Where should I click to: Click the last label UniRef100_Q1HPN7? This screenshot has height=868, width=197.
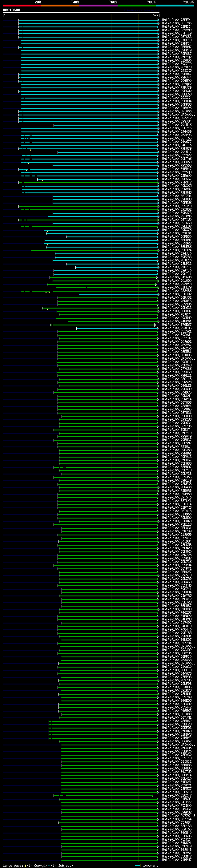(x=176, y=860)
